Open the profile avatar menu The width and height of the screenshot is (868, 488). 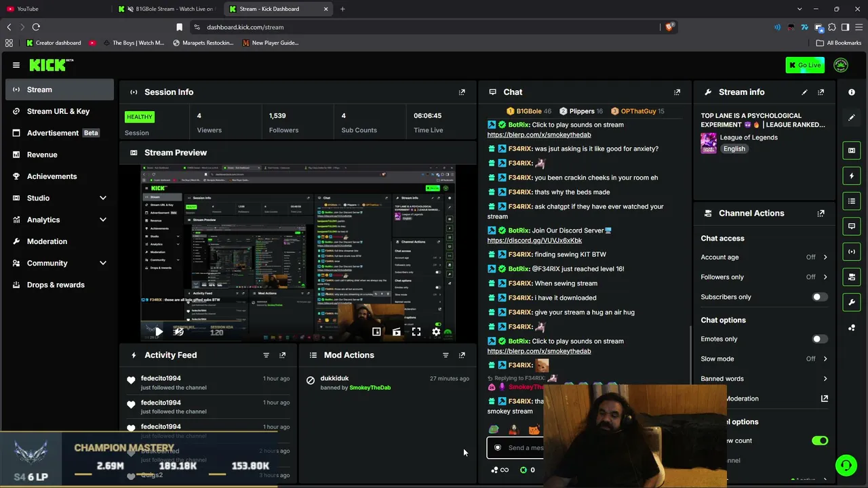click(x=841, y=65)
